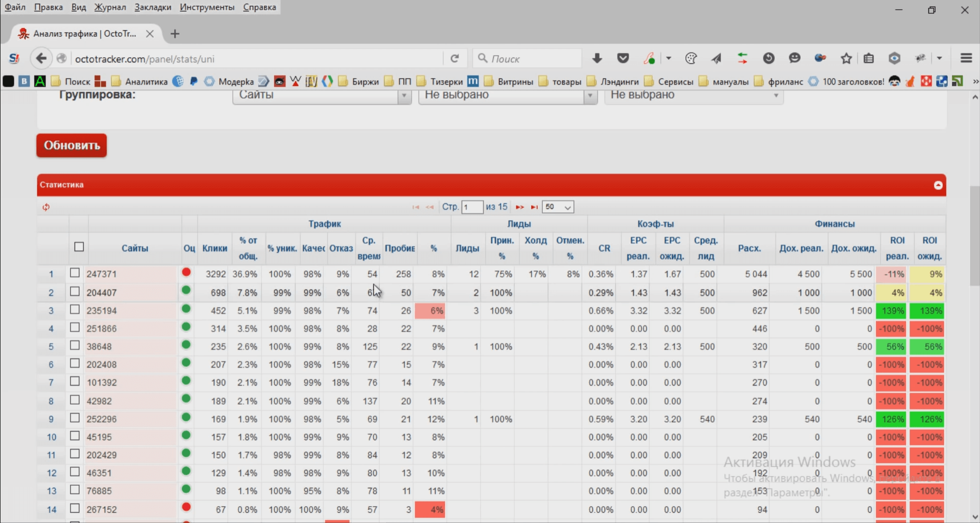
Task: Click the browser back arrow button
Action: point(41,58)
